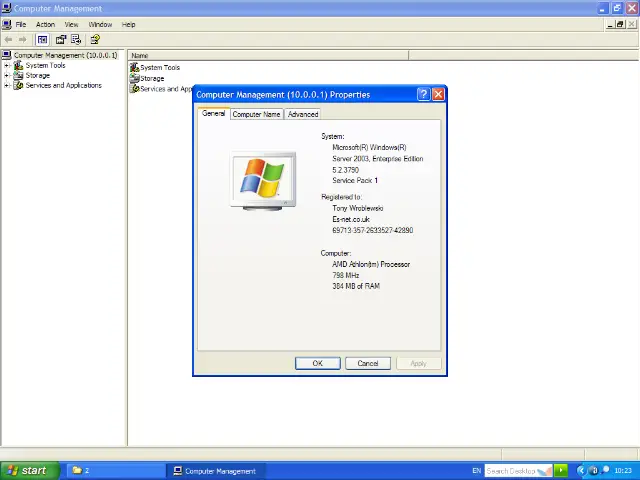Click the computer icon at the tree root
This screenshot has width=640, height=480.
coord(7,55)
